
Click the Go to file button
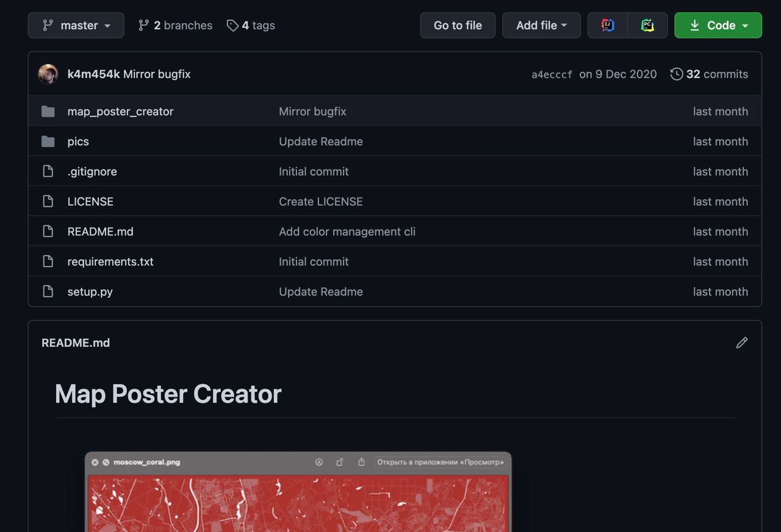point(458,25)
